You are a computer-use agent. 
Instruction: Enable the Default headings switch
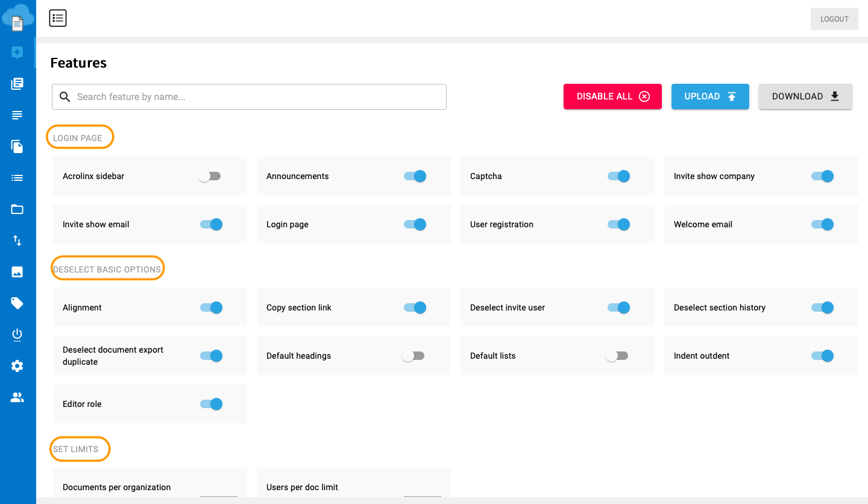pos(414,356)
